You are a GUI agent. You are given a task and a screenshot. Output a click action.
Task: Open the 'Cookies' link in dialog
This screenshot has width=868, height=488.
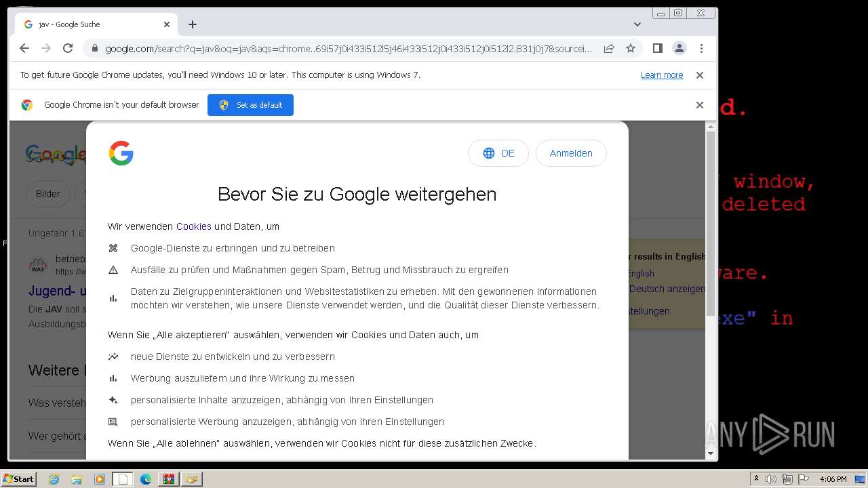[x=194, y=226]
